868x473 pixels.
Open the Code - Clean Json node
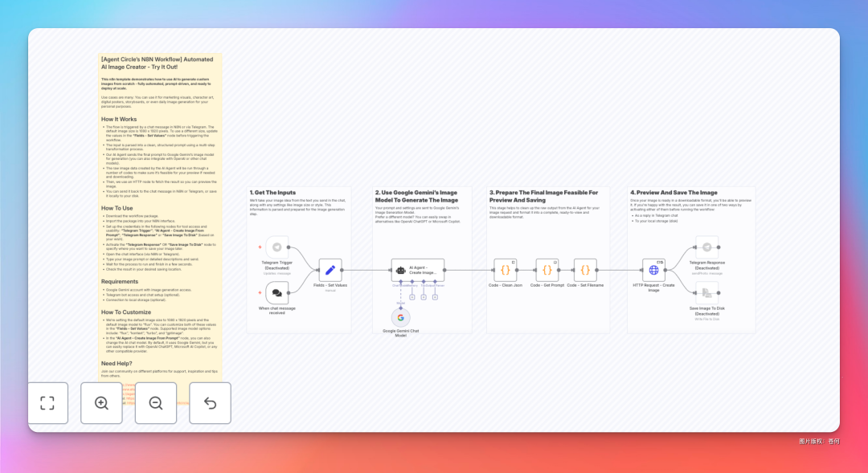click(x=506, y=270)
